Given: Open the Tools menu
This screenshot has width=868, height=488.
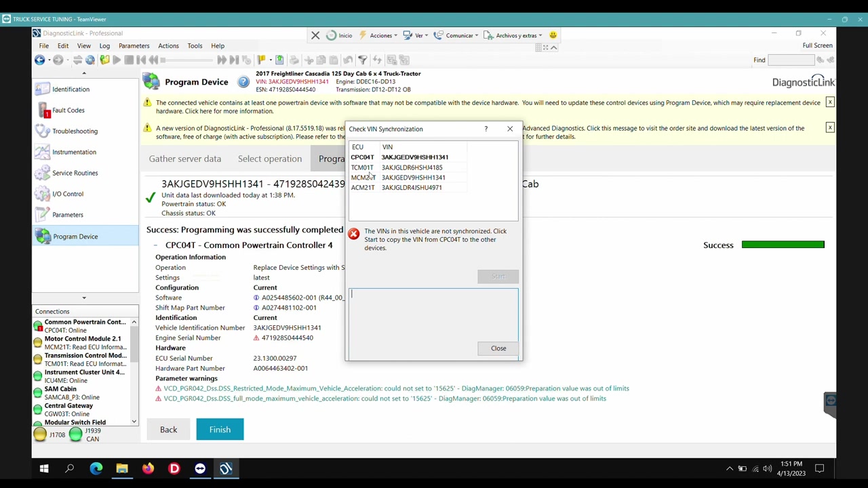Looking at the screenshot, I should coord(195,46).
